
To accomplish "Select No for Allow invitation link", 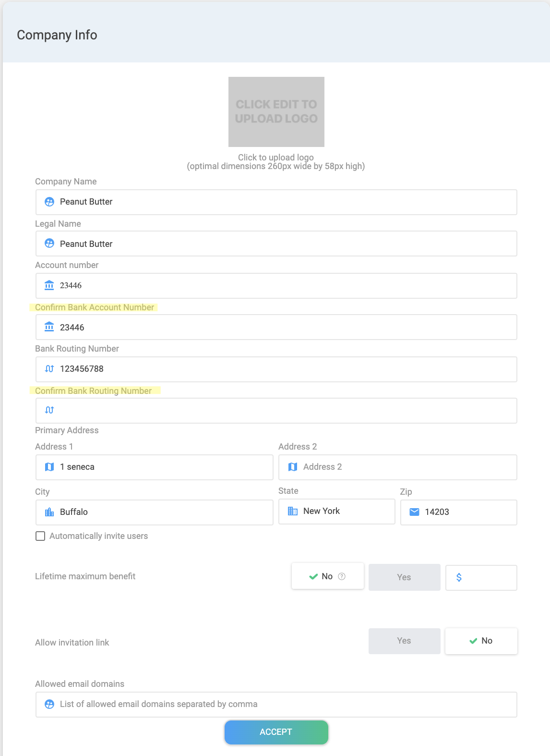I will pos(481,641).
